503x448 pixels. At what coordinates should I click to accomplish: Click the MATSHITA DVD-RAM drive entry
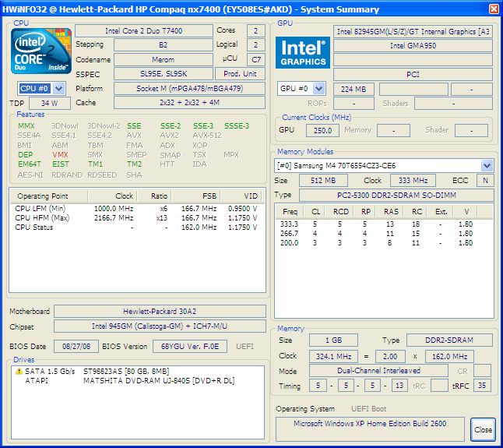[x=159, y=381]
